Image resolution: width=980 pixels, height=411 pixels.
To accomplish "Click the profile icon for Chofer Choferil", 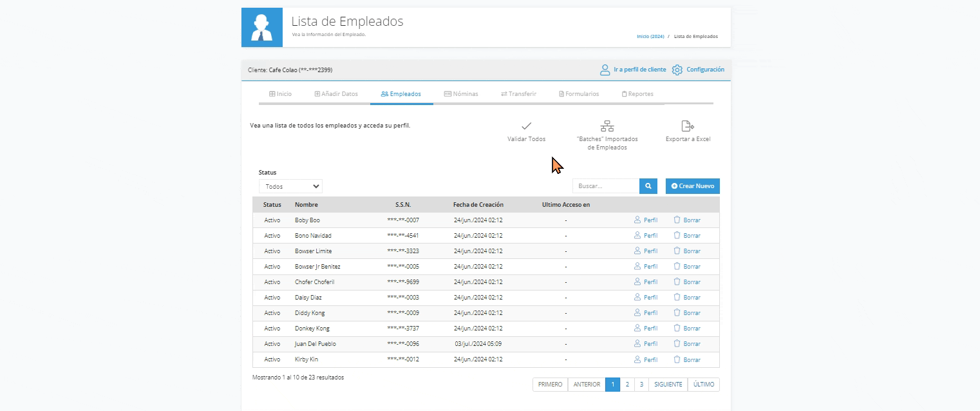I will 637,282.
